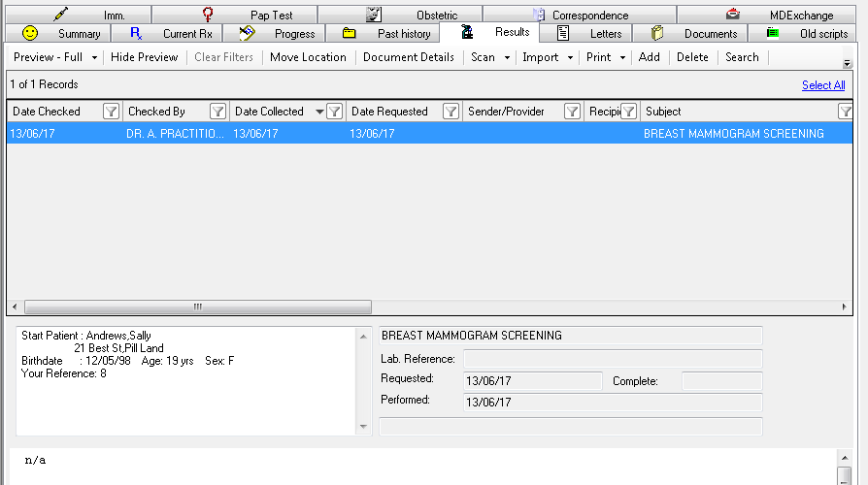868x485 pixels.
Task: Open the Past history tab
Action: click(383, 33)
